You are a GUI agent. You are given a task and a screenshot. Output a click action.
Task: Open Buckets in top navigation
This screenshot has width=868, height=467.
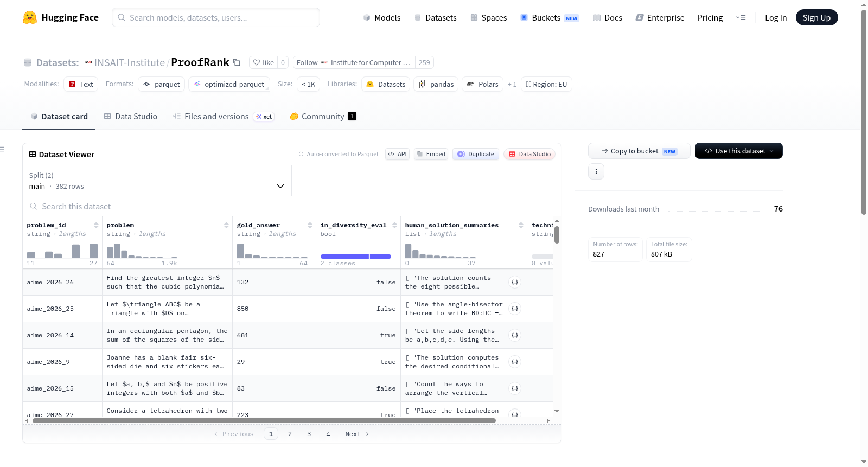click(x=550, y=17)
